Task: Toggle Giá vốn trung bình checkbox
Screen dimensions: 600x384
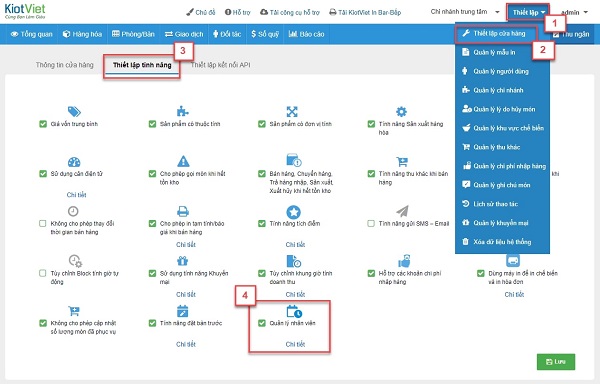Action: click(43, 124)
